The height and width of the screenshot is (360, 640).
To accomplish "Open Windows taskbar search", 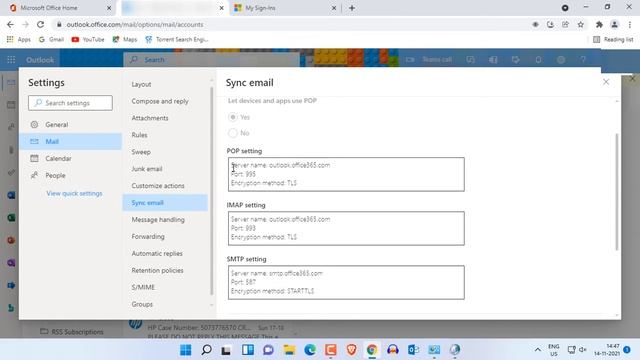I will click(x=207, y=349).
